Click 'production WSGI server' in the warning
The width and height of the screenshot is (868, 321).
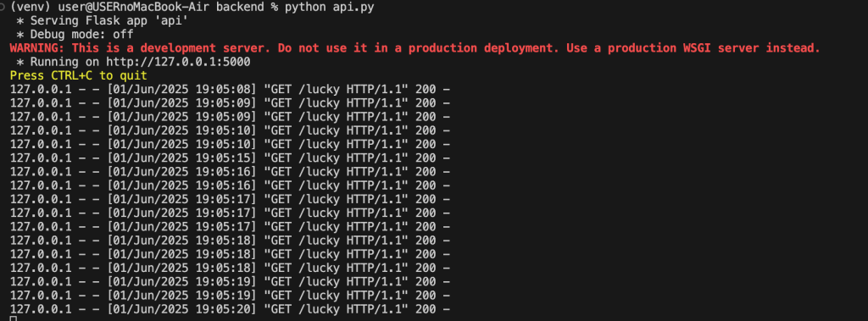pyautogui.click(x=684, y=48)
